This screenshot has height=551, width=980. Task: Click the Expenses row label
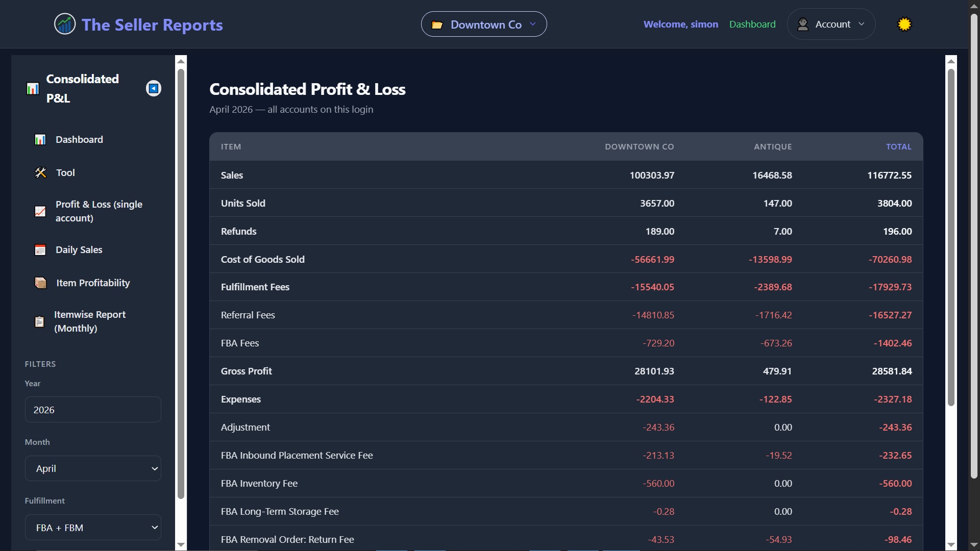pyautogui.click(x=240, y=399)
